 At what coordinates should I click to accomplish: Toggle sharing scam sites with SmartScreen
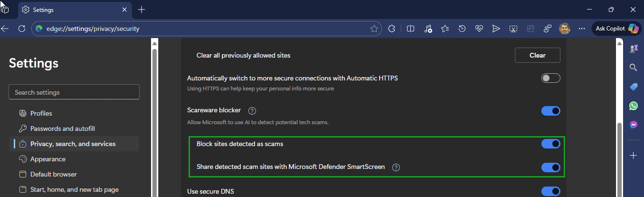coord(550,167)
